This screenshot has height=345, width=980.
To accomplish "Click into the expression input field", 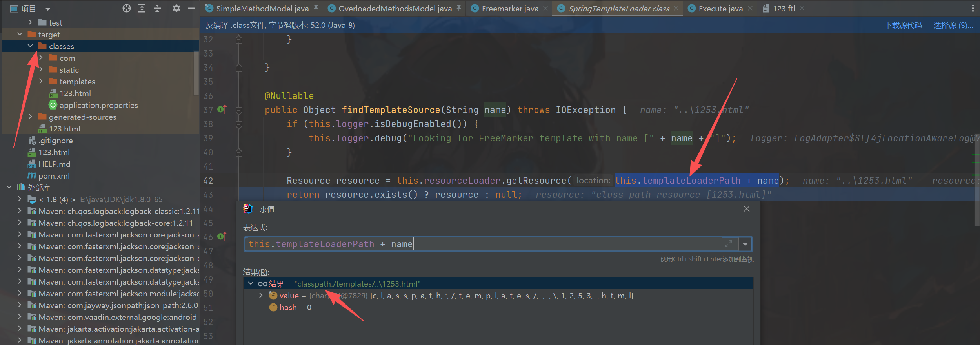I will coord(510,244).
